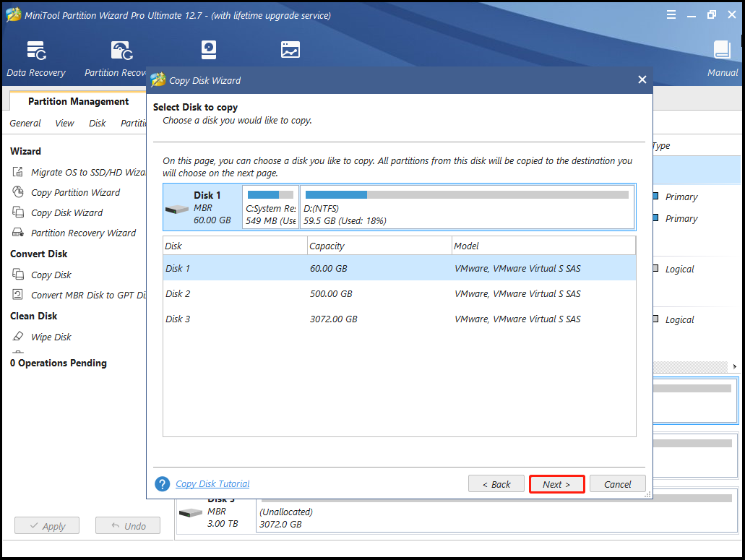Click the Disk 1 MBR 60.00 GB panel
The height and width of the screenshot is (560, 745).
pyautogui.click(x=203, y=207)
